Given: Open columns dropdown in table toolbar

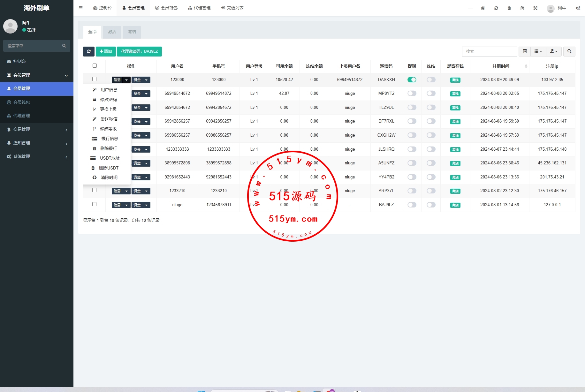Looking at the screenshot, I should 538,51.
